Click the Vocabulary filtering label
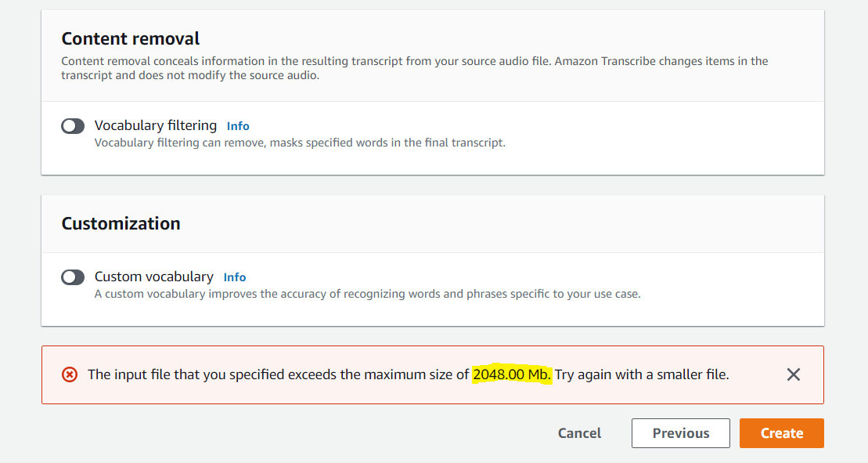This screenshot has height=463, width=868. (155, 125)
